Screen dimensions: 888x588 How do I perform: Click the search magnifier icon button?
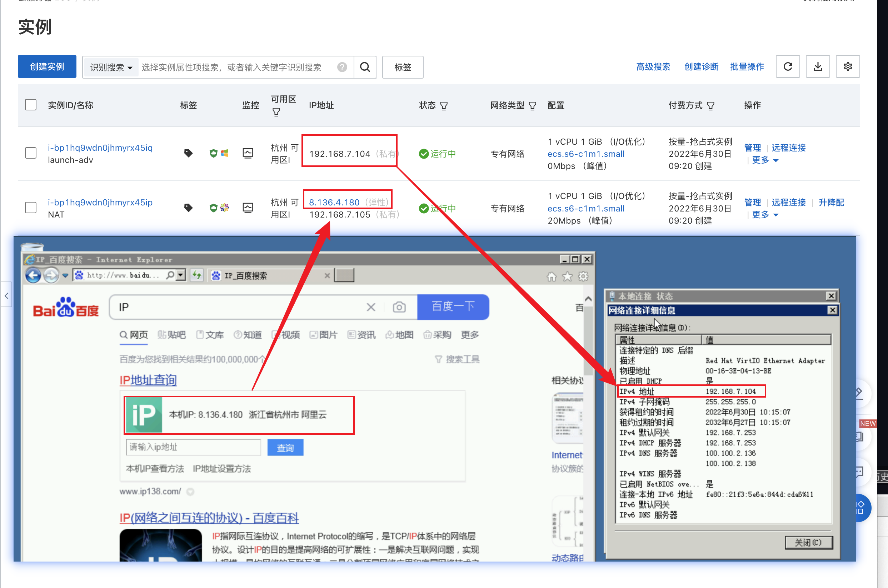click(x=365, y=67)
